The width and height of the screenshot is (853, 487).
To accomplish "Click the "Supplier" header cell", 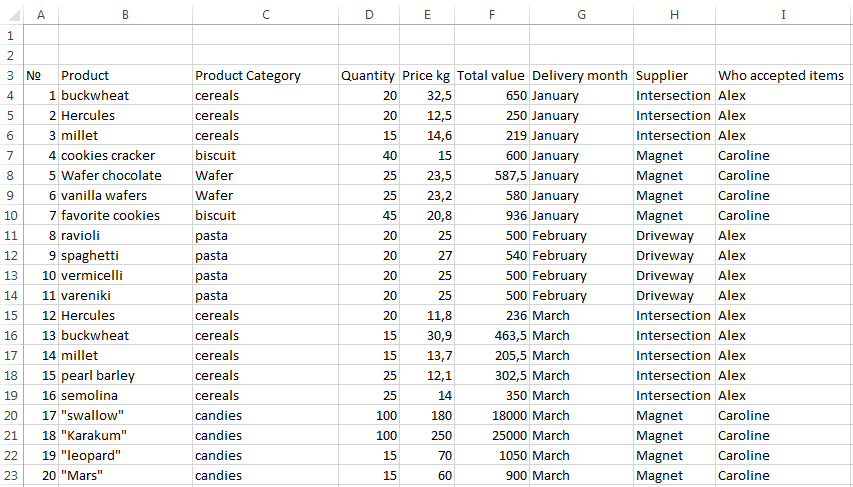I will (x=662, y=75).
